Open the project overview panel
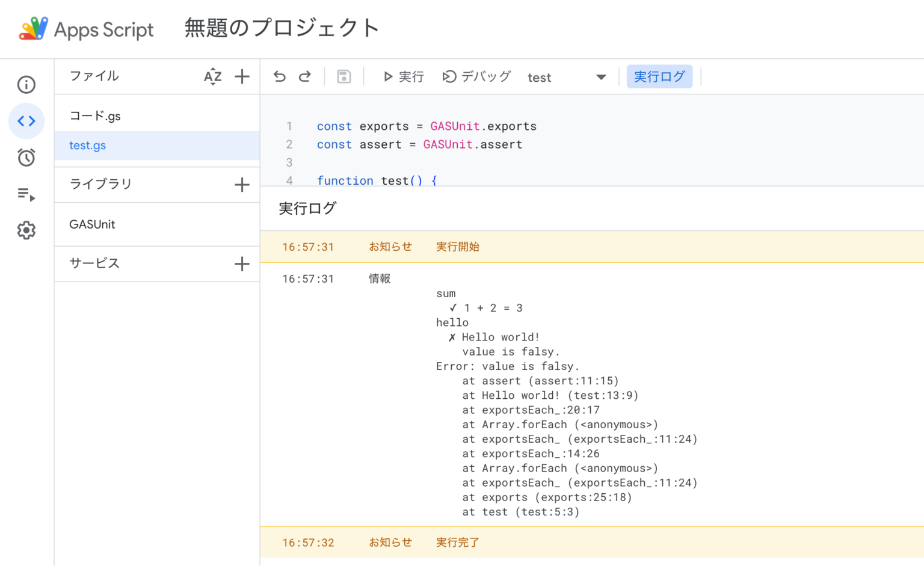924x566 pixels. click(x=26, y=84)
